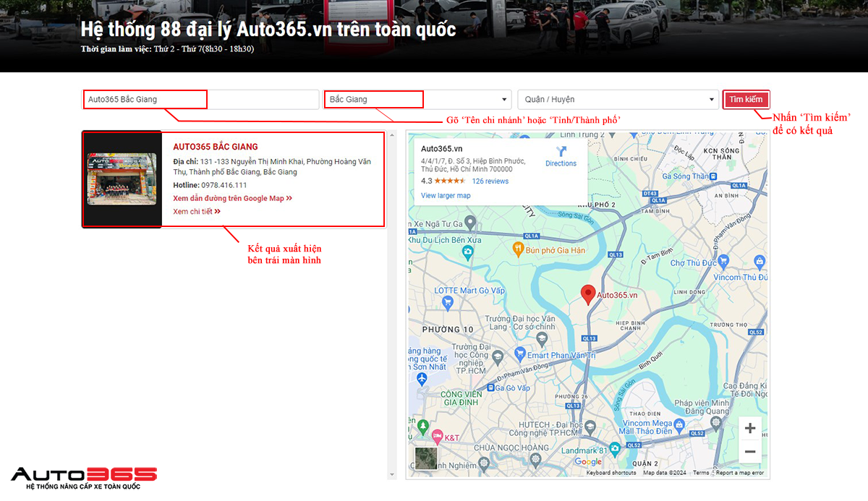
Task: Click the Google logo on the map
Action: [588, 462]
